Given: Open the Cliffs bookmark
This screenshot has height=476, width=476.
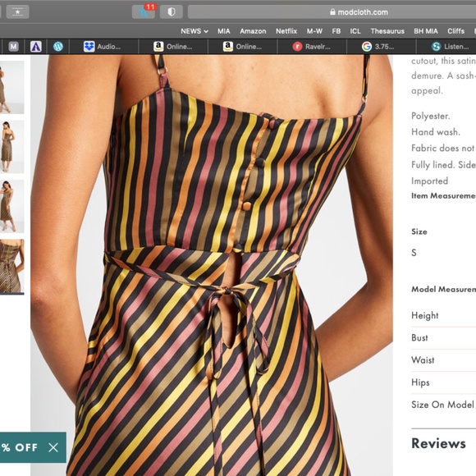Looking at the screenshot, I should tap(455, 31).
